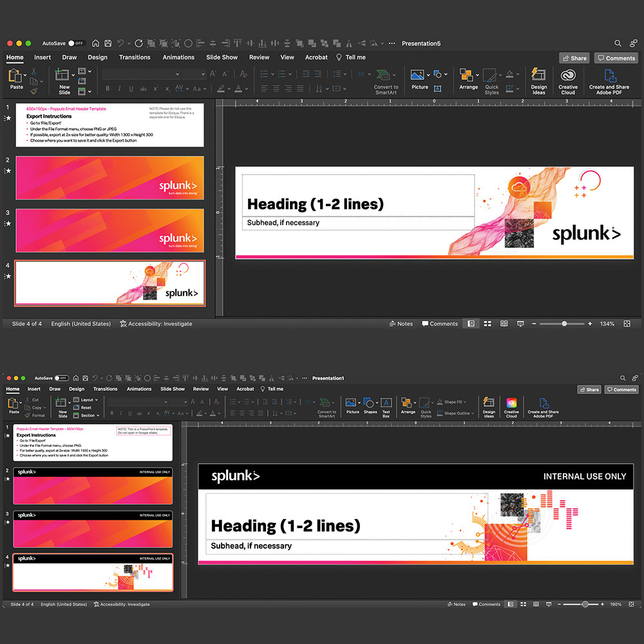Click Shapes icon in Presentation1 ribbon

[369, 403]
